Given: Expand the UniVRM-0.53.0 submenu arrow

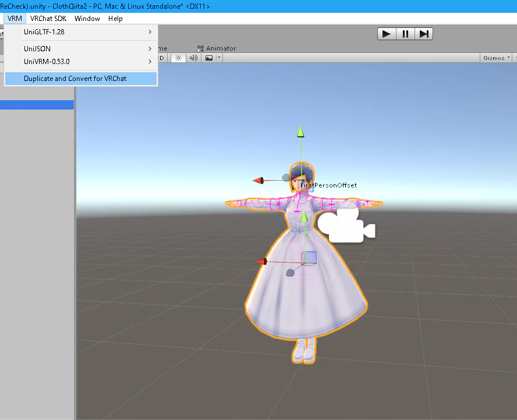Looking at the screenshot, I should click(150, 62).
